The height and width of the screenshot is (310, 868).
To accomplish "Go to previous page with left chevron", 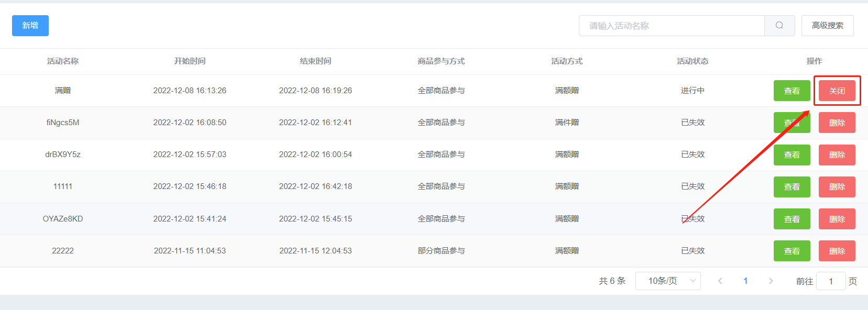I will coord(720,281).
